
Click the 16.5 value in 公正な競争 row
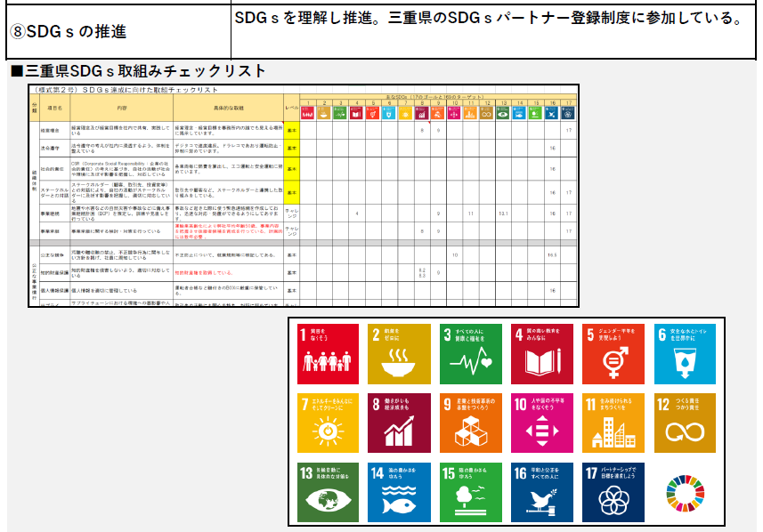point(552,254)
